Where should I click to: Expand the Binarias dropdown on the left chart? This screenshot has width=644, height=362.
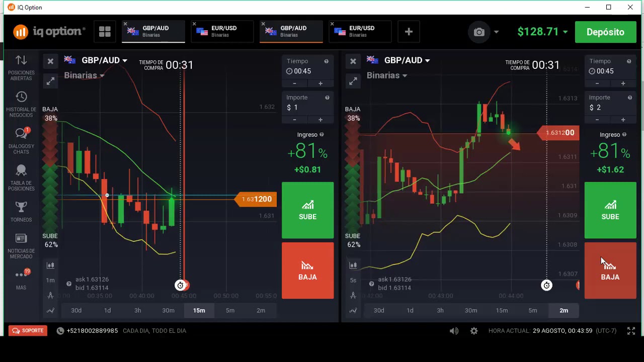(84, 75)
